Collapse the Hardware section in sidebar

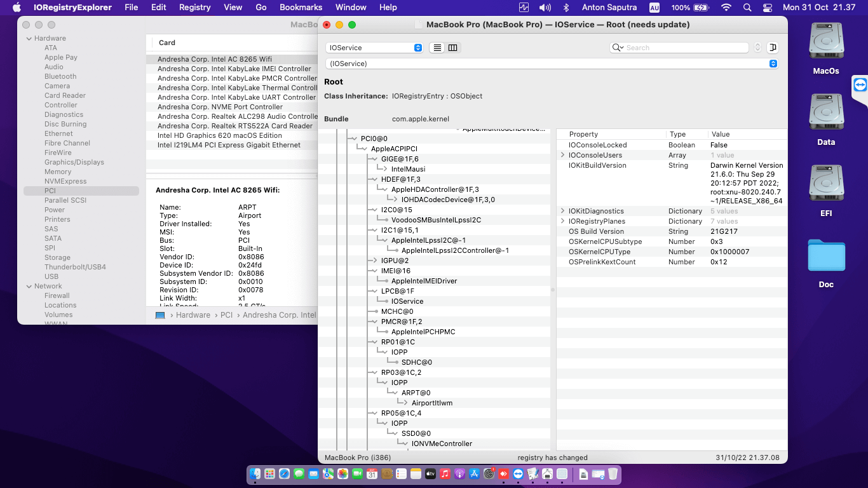(29, 38)
